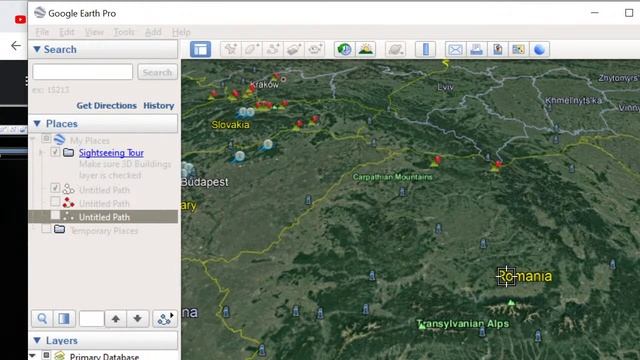Click the YouTube icon in browser window
The image size is (640, 360).
click(20, 19)
